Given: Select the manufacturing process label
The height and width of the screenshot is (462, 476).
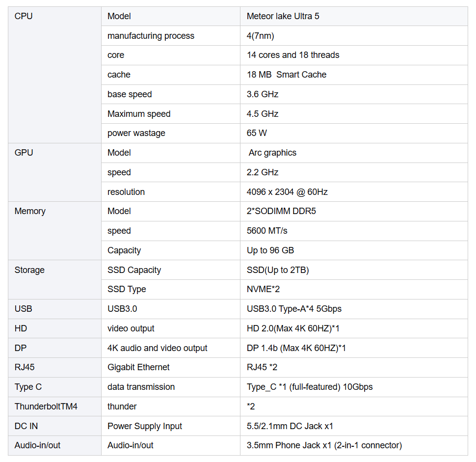Looking at the screenshot, I should [x=151, y=36].
